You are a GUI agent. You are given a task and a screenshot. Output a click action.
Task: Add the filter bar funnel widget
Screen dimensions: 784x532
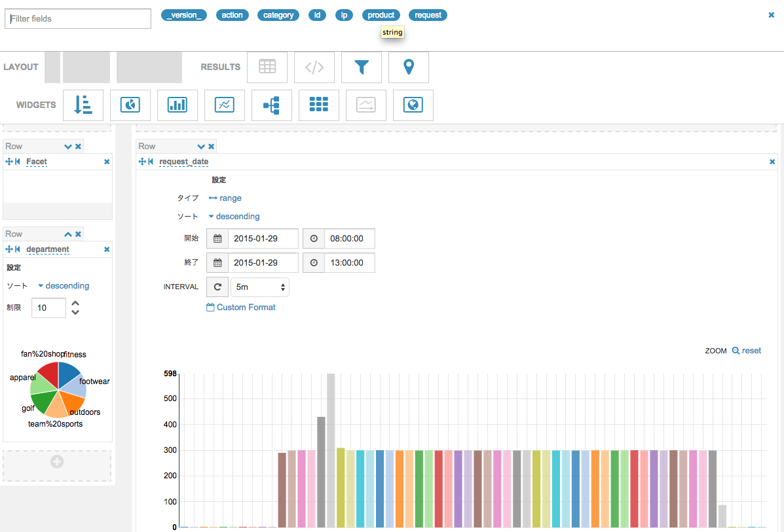(x=362, y=67)
